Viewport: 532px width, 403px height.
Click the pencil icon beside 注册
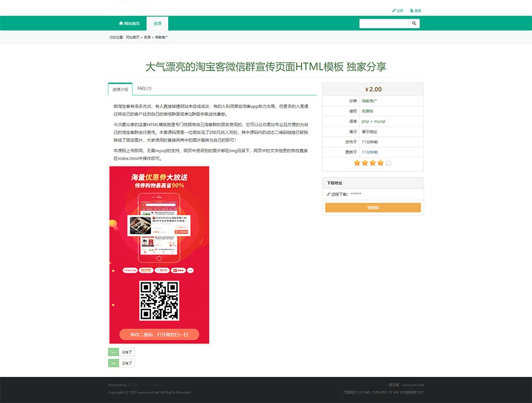[x=394, y=11]
